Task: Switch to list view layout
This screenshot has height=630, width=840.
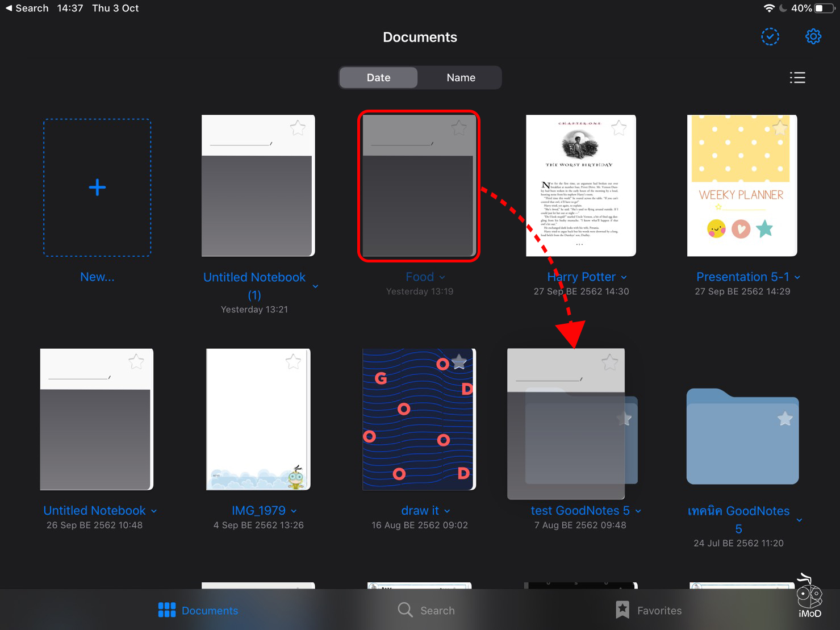Action: click(797, 78)
